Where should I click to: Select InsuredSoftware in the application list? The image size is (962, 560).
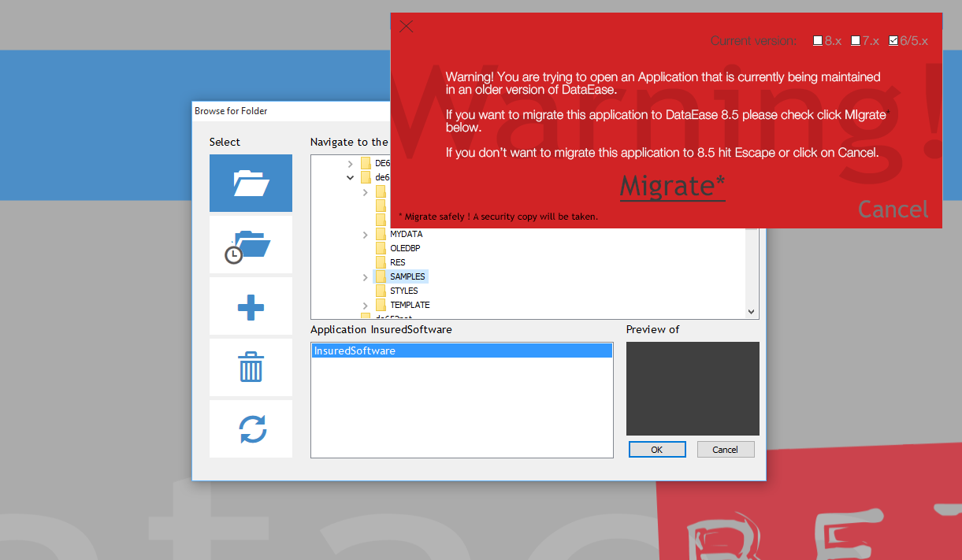coord(462,350)
